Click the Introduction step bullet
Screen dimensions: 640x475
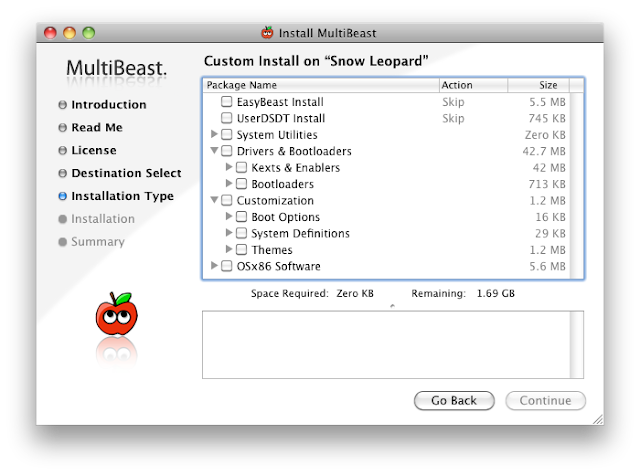[62, 105]
